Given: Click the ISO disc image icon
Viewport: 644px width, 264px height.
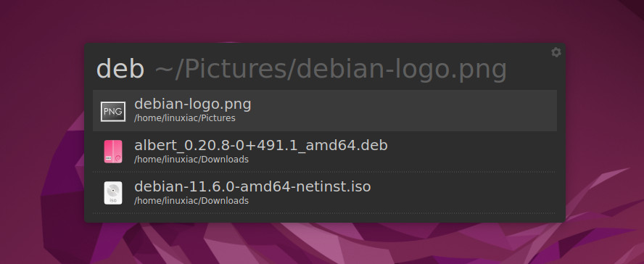Looking at the screenshot, I should click(x=113, y=192).
